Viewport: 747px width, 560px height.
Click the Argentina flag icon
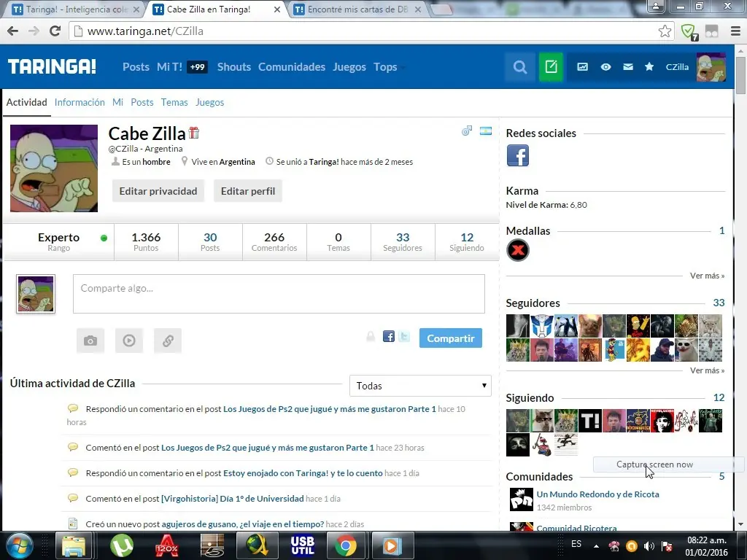(486, 131)
